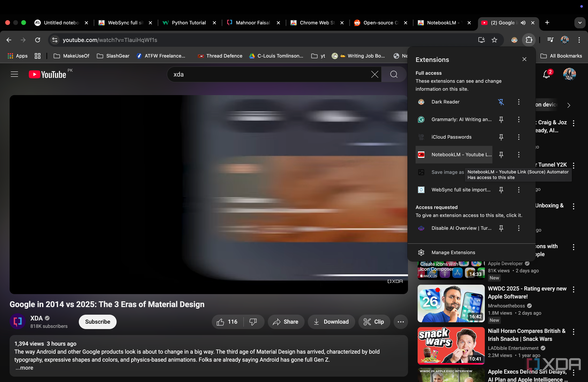This screenshot has height=382, width=588.
Task: Open the Extensions puzzle icon in toolbar
Action: [x=529, y=40]
